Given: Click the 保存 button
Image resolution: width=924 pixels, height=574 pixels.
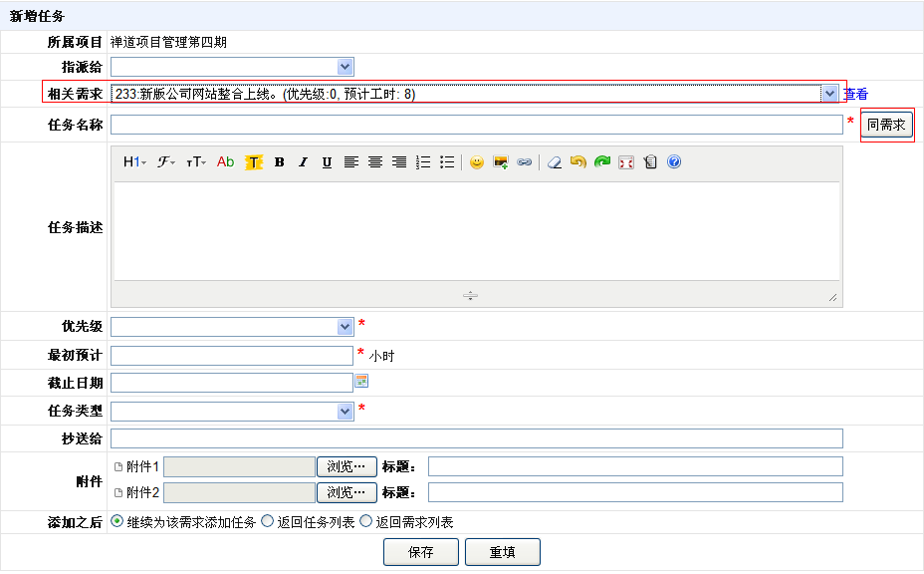Looking at the screenshot, I should pos(420,552).
